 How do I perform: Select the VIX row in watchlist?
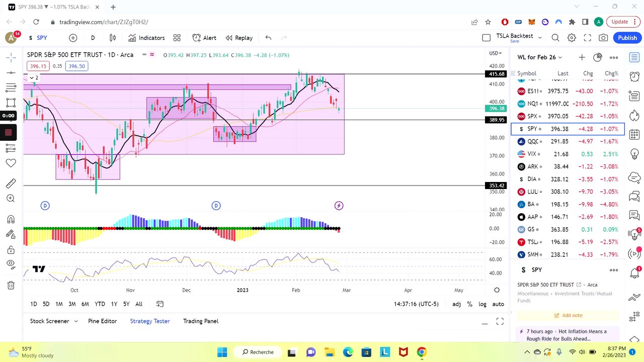568,154
